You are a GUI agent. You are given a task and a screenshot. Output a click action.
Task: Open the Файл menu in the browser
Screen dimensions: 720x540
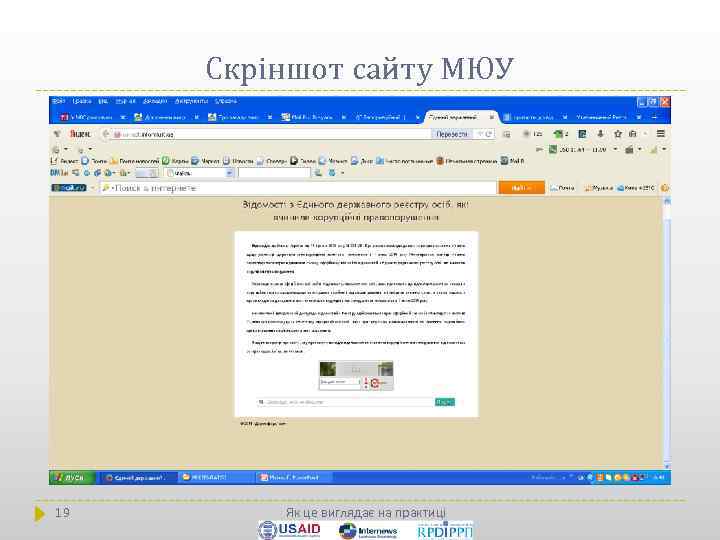pyautogui.click(x=58, y=101)
